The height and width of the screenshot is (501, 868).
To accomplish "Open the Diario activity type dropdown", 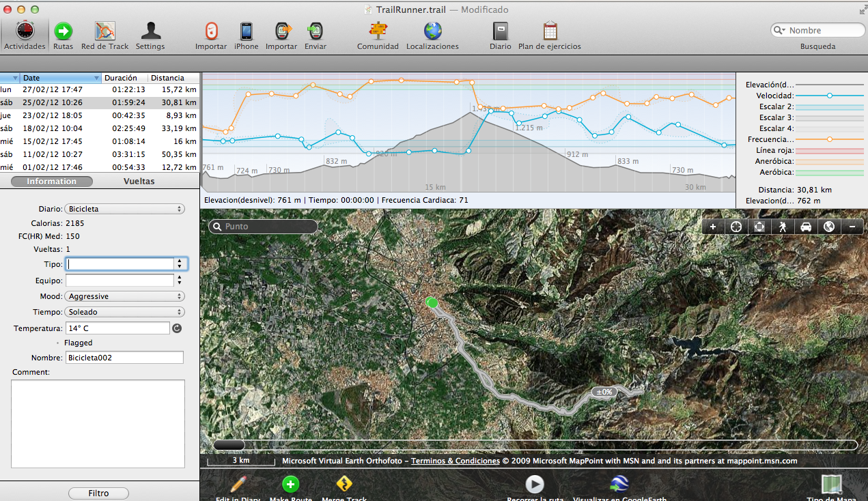I will (124, 208).
